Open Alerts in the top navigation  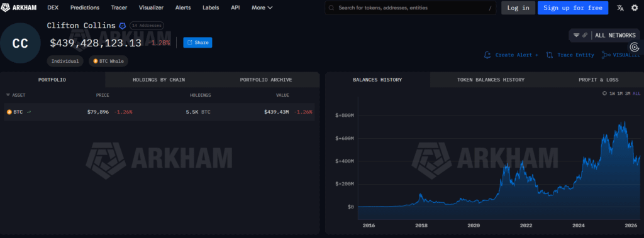[x=183, y=8]
